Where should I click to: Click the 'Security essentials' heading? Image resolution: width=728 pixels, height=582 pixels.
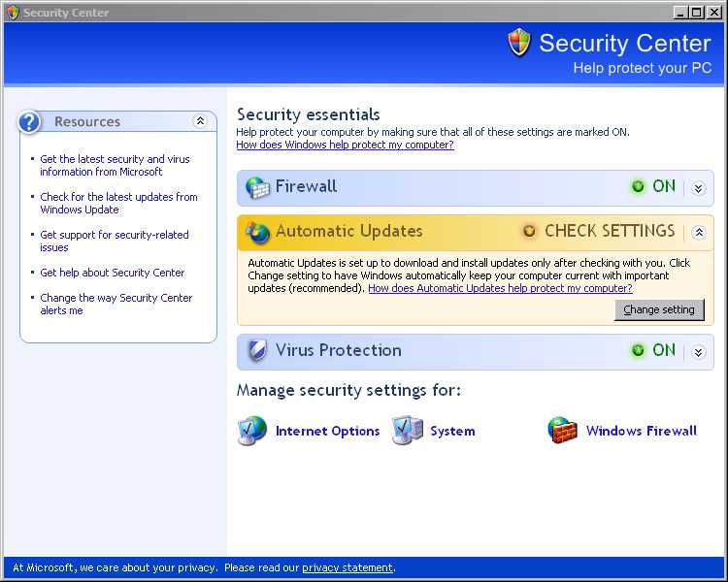[309, 114]
